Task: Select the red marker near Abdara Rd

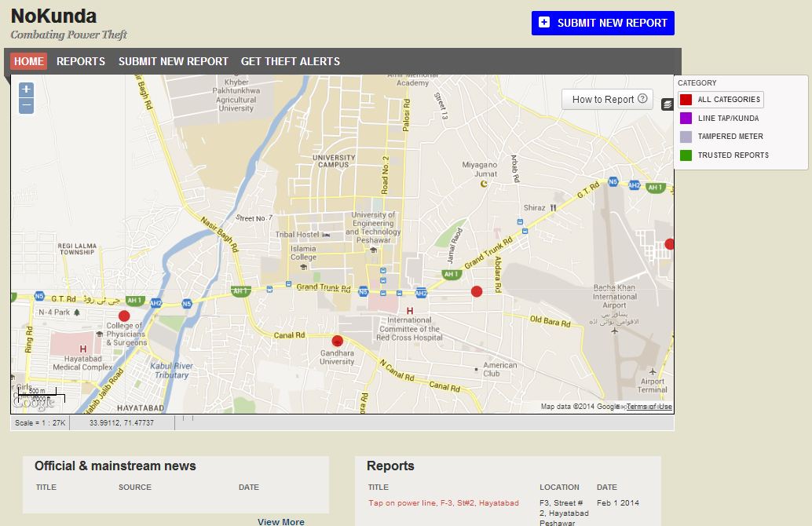Action: pyautogui.click(x=477, y=291)
